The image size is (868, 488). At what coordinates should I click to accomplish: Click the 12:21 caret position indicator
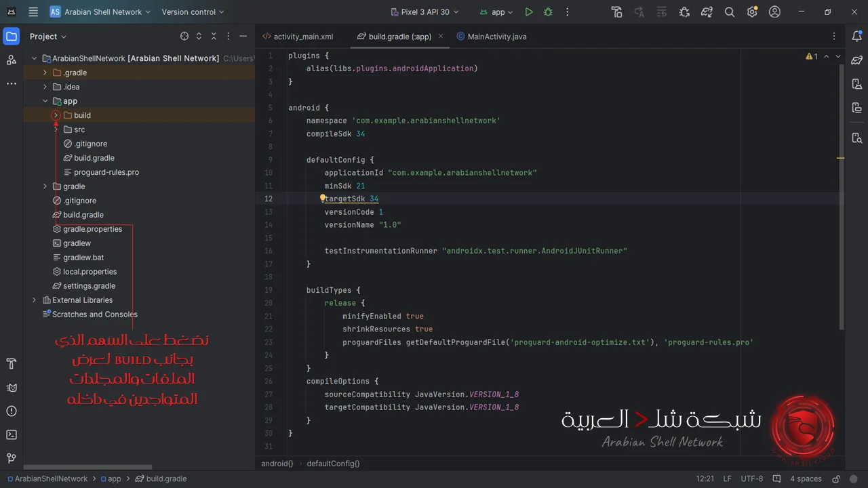point(705,479)
